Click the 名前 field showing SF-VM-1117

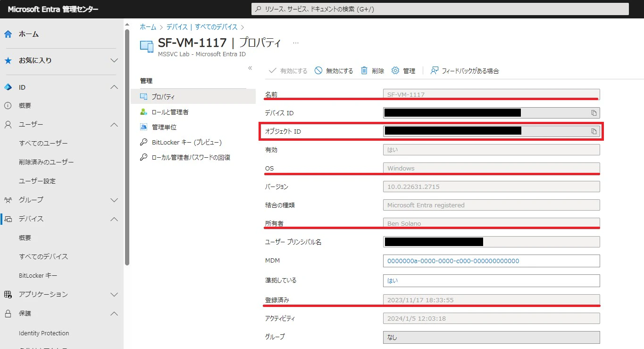[491, 94]
